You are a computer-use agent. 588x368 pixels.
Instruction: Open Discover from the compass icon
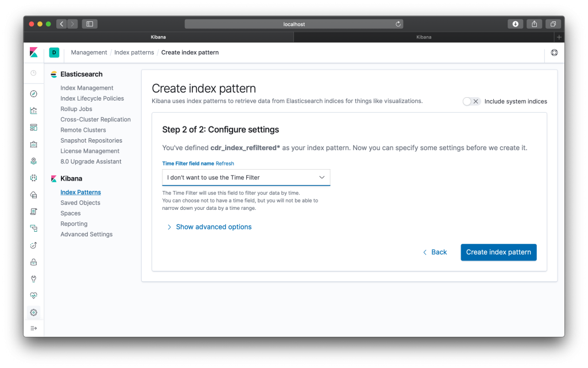[x=34, y=94]
